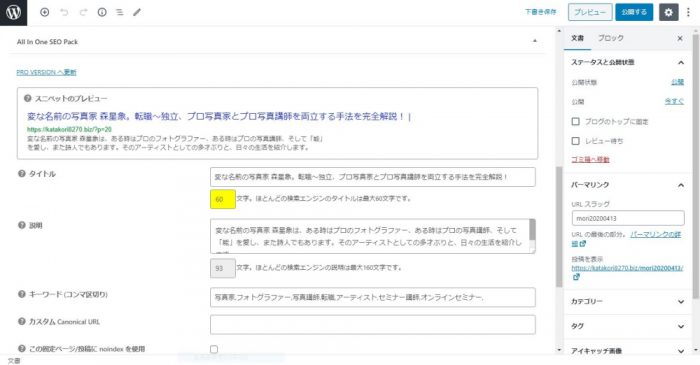Open the content info icon
The height and width of the screenshot is (365, 700).
point(102,12)
